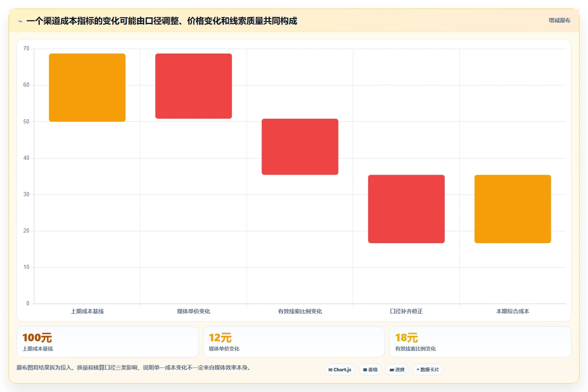
Task: Select the red 有效线索比例变化 bar
Action: tap(300, 147)
